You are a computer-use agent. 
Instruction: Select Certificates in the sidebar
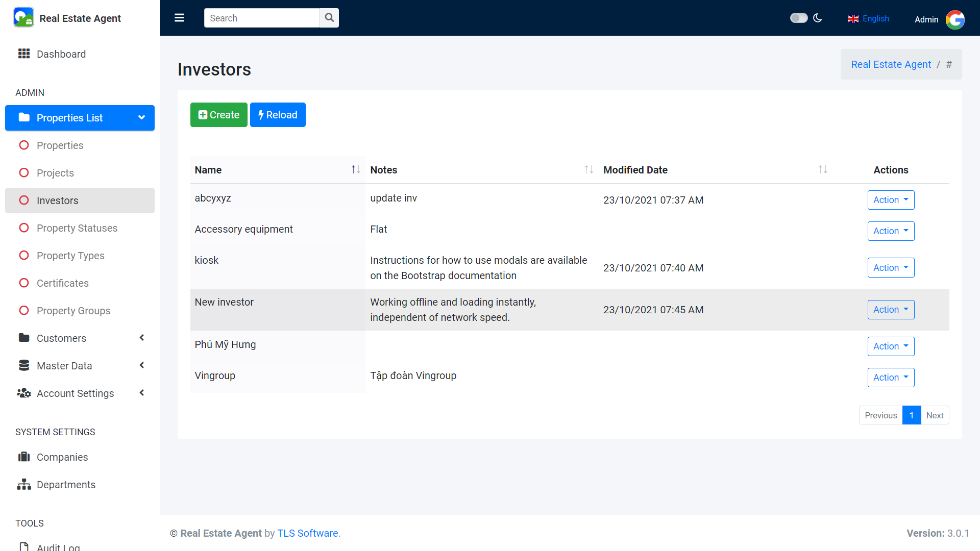pos(63,283)
